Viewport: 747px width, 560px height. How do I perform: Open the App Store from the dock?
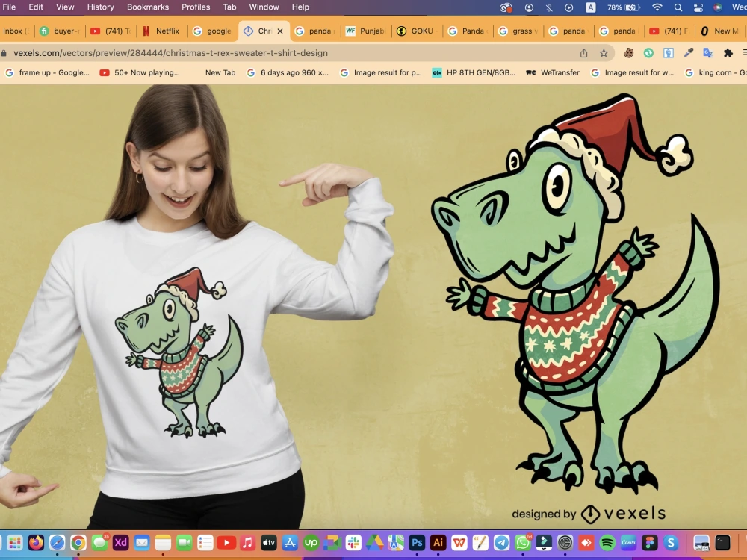290,542
